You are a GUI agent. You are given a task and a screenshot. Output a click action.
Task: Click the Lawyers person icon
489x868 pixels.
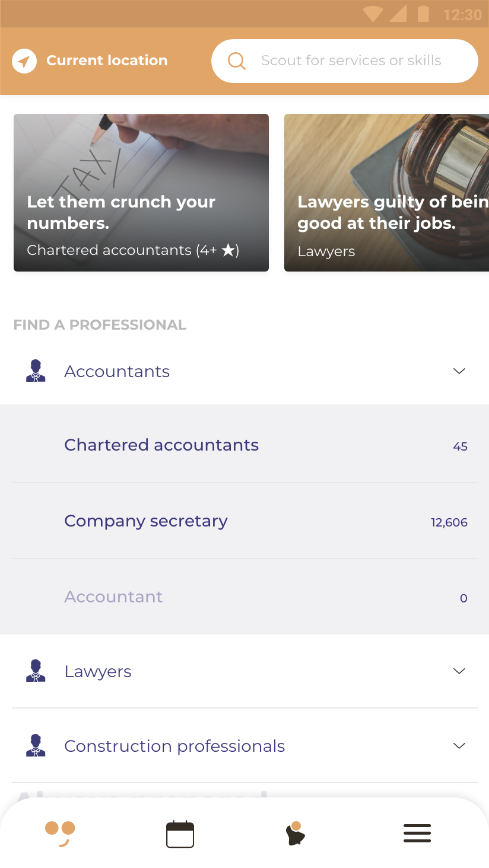pos(36,671)
